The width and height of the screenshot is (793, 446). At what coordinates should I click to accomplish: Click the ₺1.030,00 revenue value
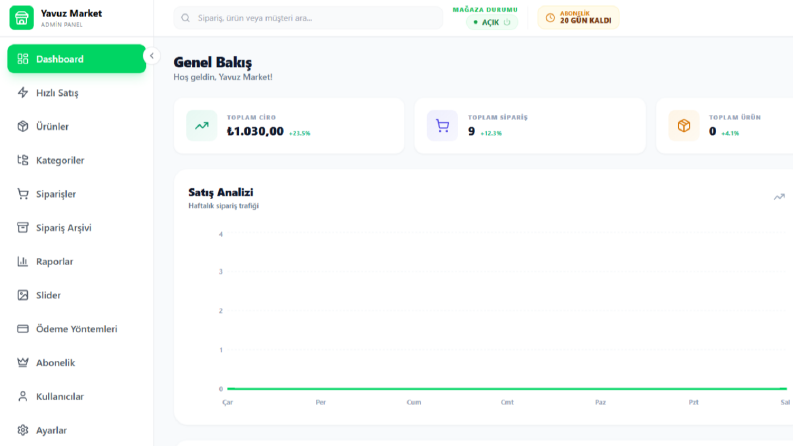coord(255,131)
